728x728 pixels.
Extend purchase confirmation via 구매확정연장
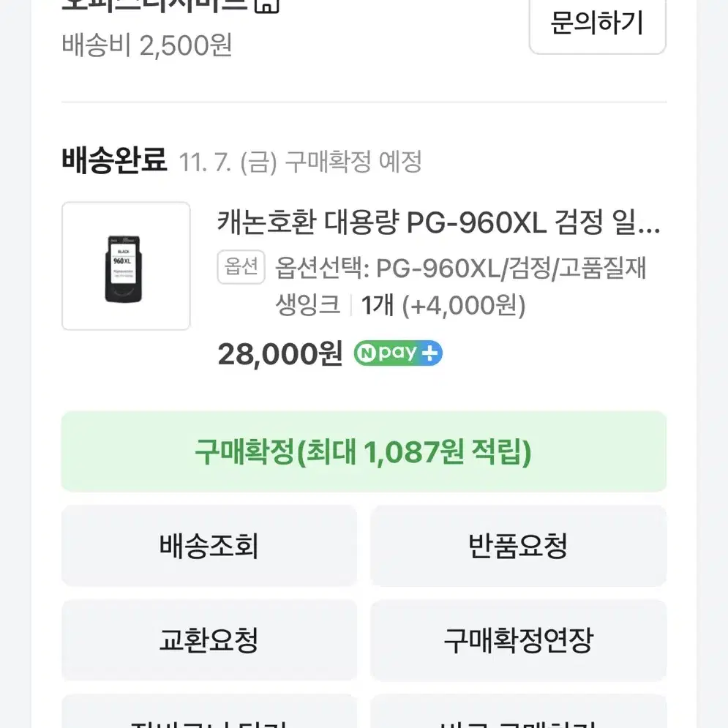pyautogui.click(x=519, y=641)
